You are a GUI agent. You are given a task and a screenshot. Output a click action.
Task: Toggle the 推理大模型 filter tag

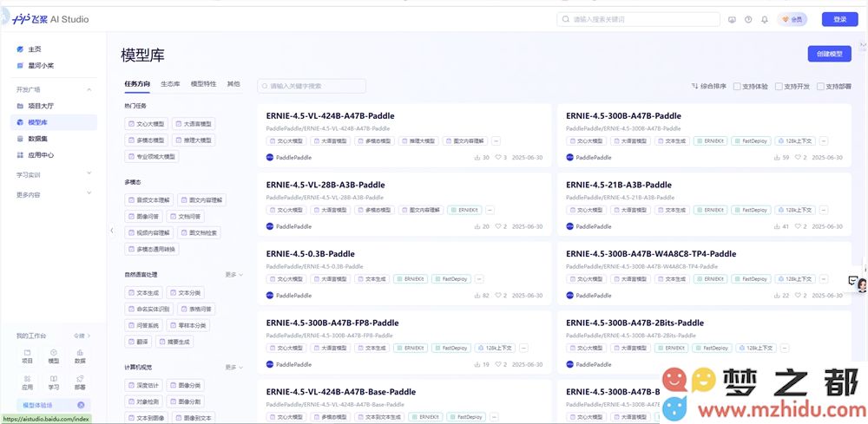tap(194, 140)
